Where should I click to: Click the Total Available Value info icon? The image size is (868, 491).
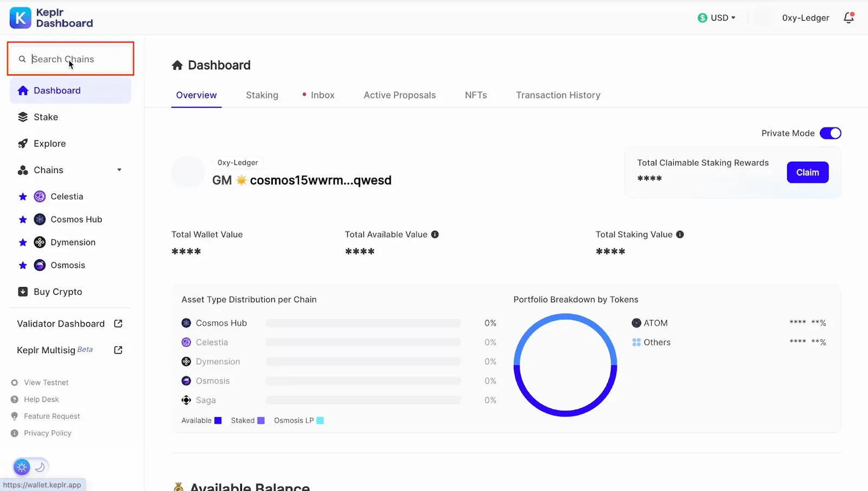(435, 234)
